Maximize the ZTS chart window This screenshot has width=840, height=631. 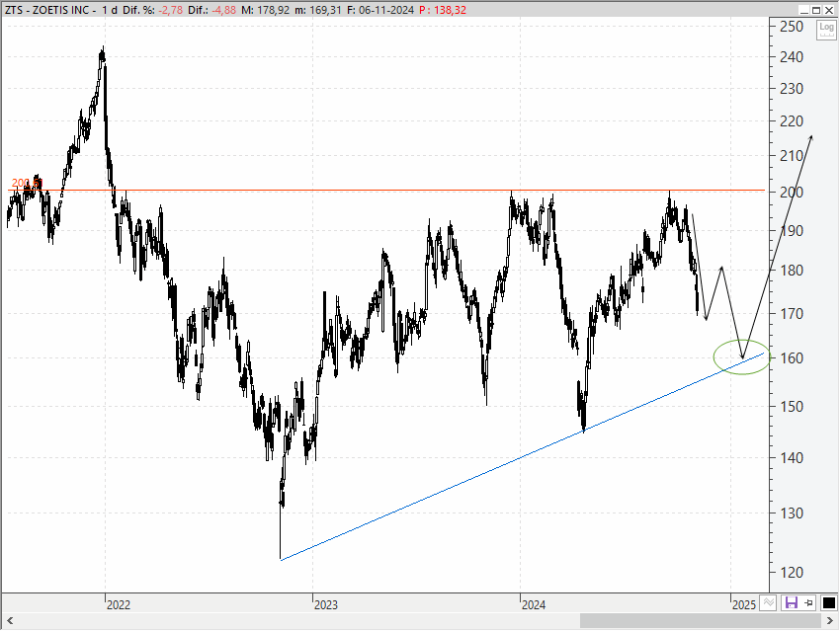pos(816,10)
